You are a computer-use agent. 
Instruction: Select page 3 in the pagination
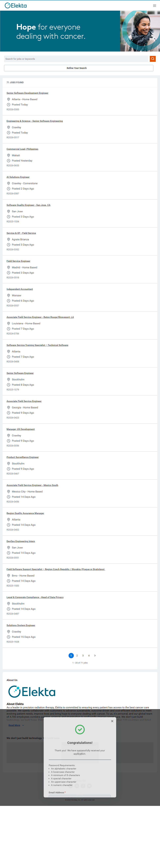(83, 655)
